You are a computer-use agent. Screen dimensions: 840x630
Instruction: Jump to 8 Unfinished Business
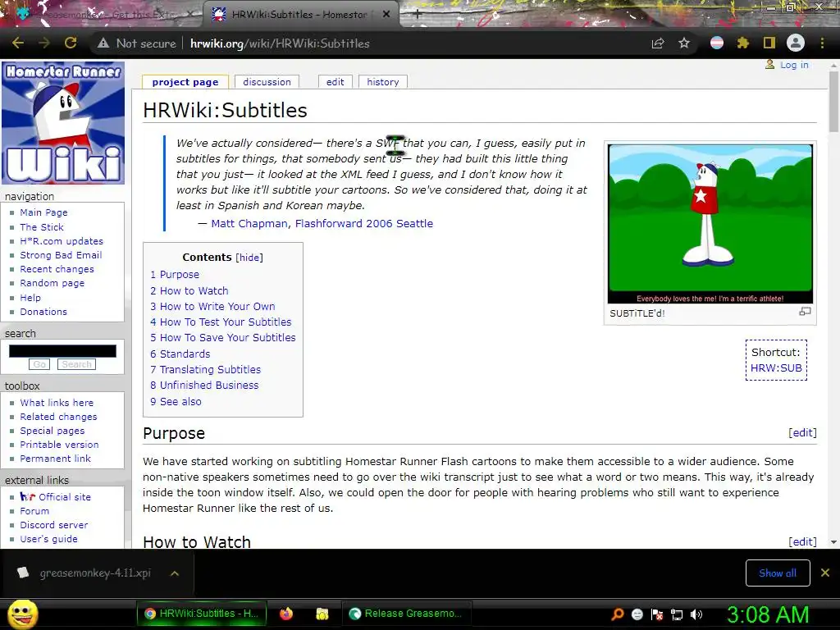(204, 386)
